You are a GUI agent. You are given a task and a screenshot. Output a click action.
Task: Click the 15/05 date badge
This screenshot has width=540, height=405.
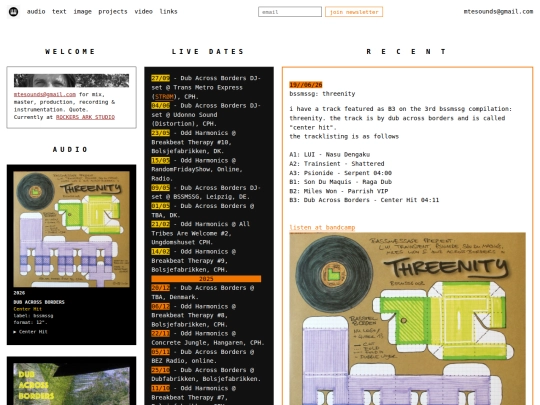click(160, 160)
